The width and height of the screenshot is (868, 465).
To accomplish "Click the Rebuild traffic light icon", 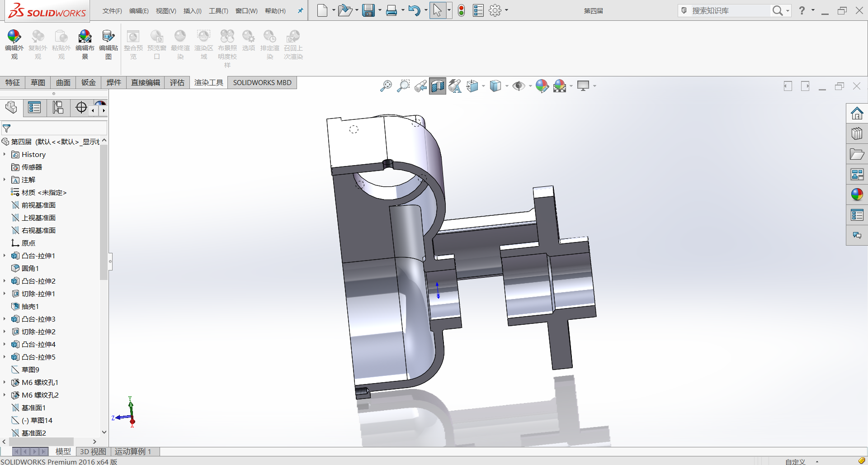I will click(x=461, y=10).
